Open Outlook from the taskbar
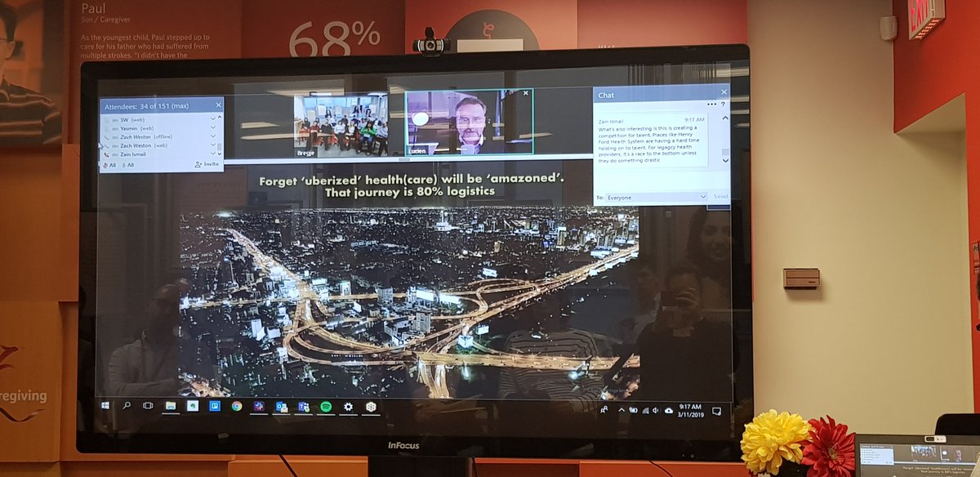980x477 pixels. (281, 406)
